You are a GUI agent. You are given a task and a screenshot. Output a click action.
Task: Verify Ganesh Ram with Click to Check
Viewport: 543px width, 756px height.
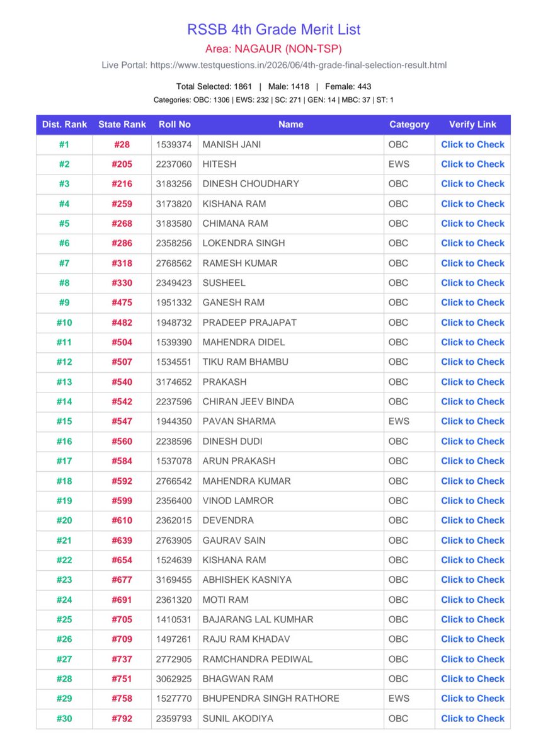[x=472, y=302]
